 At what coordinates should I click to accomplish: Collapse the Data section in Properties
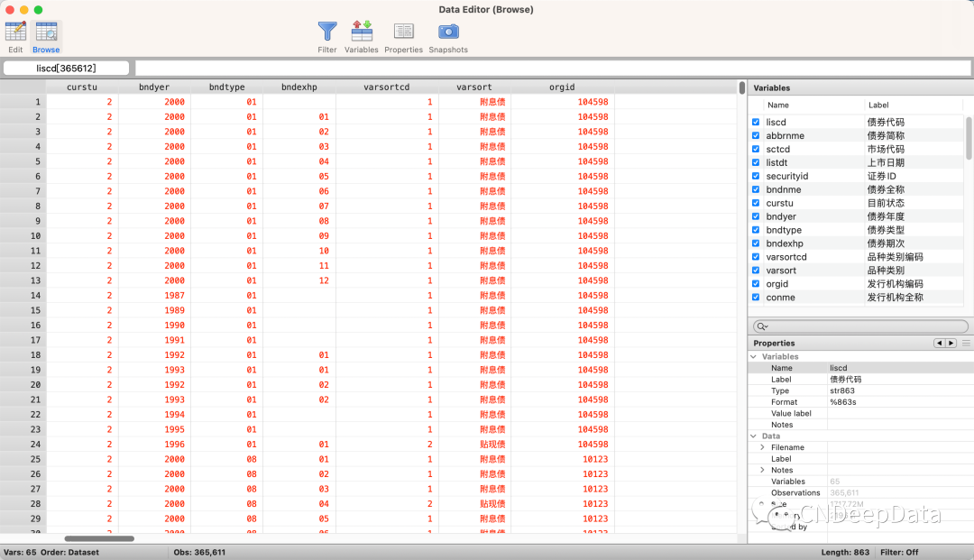click(753, 436)
